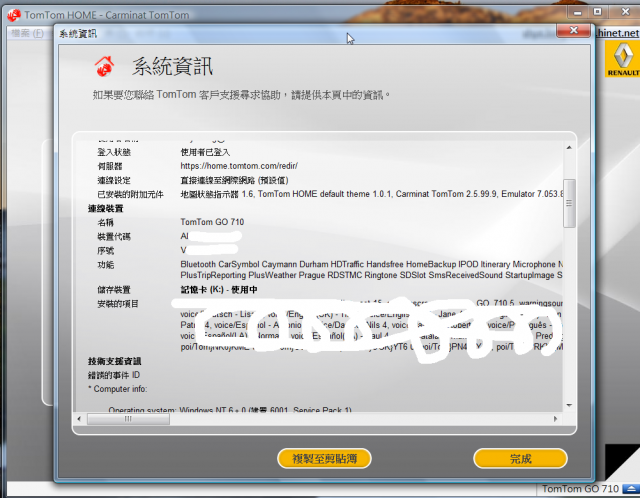This screenshot has height=498, width=640.
Task: Click the 已安裝的附加元件 label
Action: pyautogui.click(x=130, y=194)
